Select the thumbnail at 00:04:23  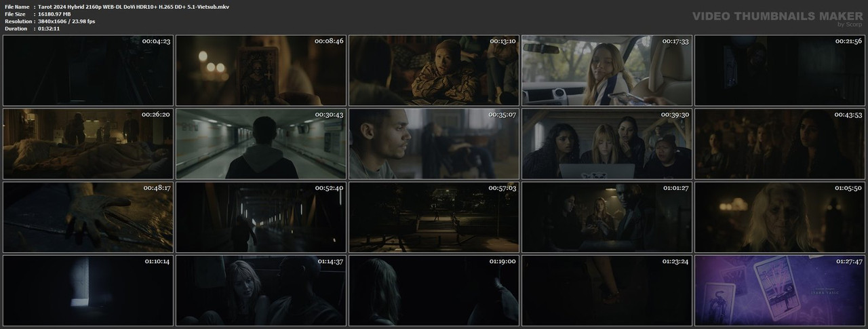pos(88,71)
